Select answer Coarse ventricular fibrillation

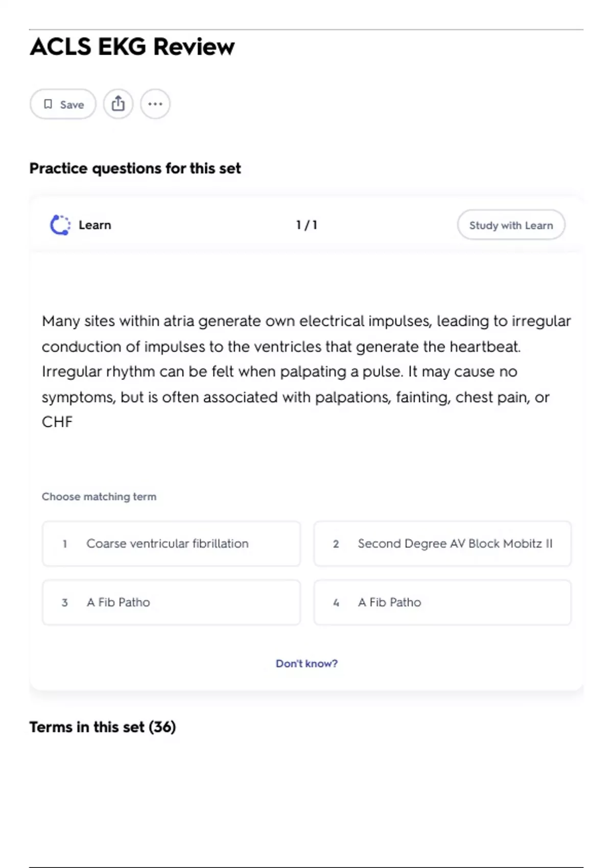tap(171, 544)
